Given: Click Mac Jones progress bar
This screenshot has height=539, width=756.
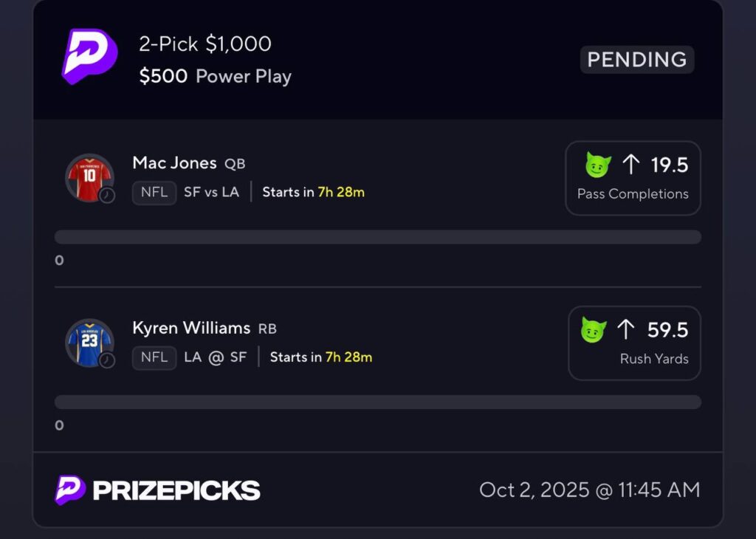Looking at the screenshot, I should [x=378, y=237].
